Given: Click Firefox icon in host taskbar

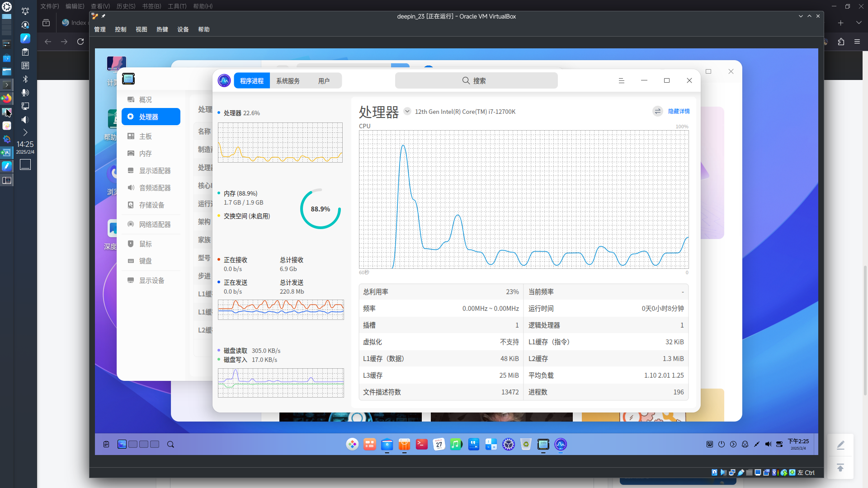Looking at the screenshot, I should pos(7,98).
